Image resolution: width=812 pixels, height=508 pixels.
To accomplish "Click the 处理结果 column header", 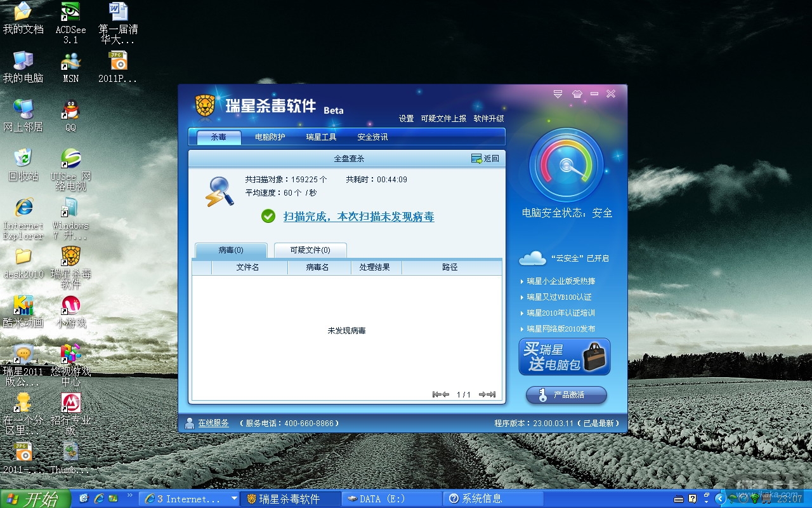I will (376, 267).
